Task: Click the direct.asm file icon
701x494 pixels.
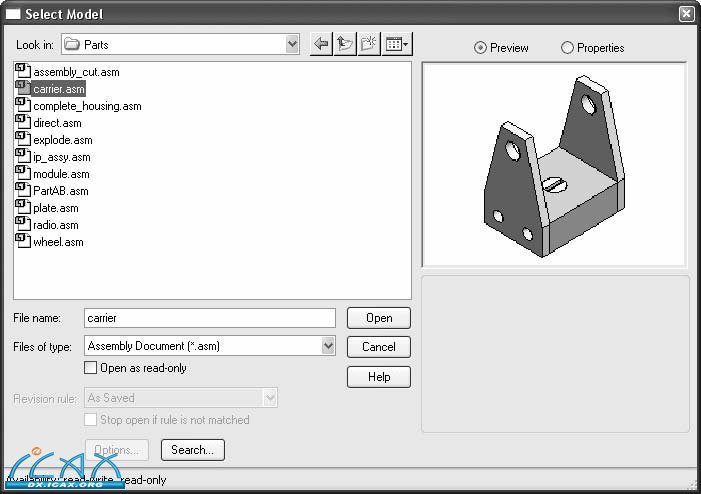Action: (23, 122)
